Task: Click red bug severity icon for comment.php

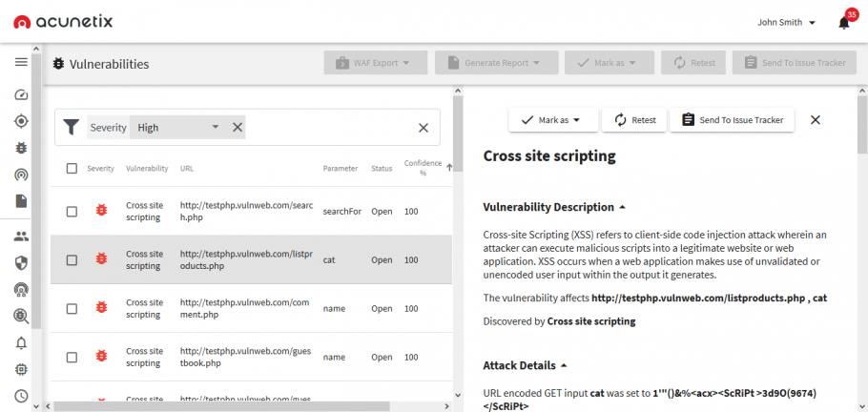Action: click(101, 307)
